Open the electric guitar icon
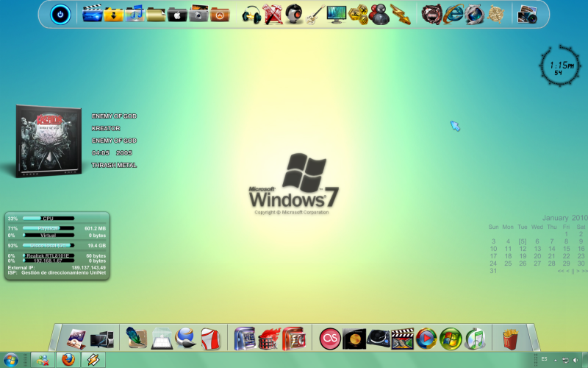 (315, 15)
